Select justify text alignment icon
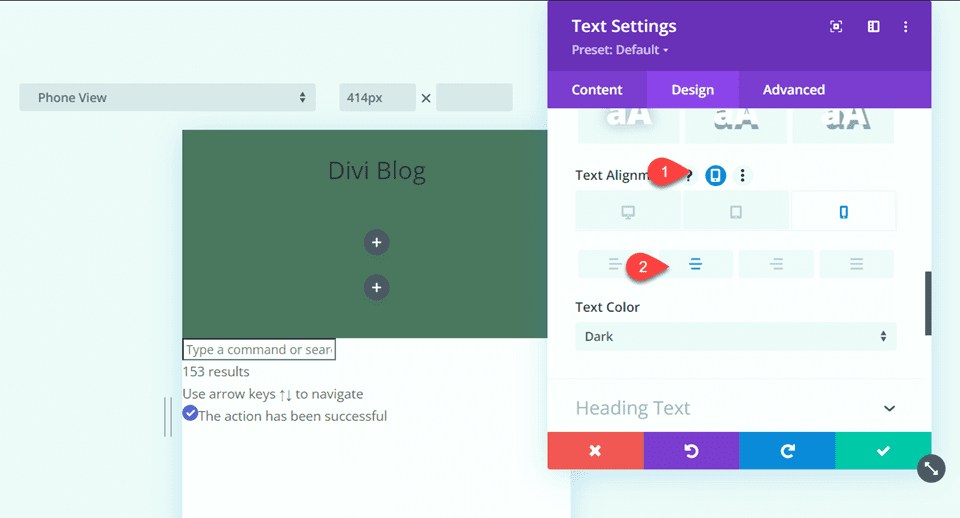The height and width of the screenshot is (518, 960). point(856,264)
